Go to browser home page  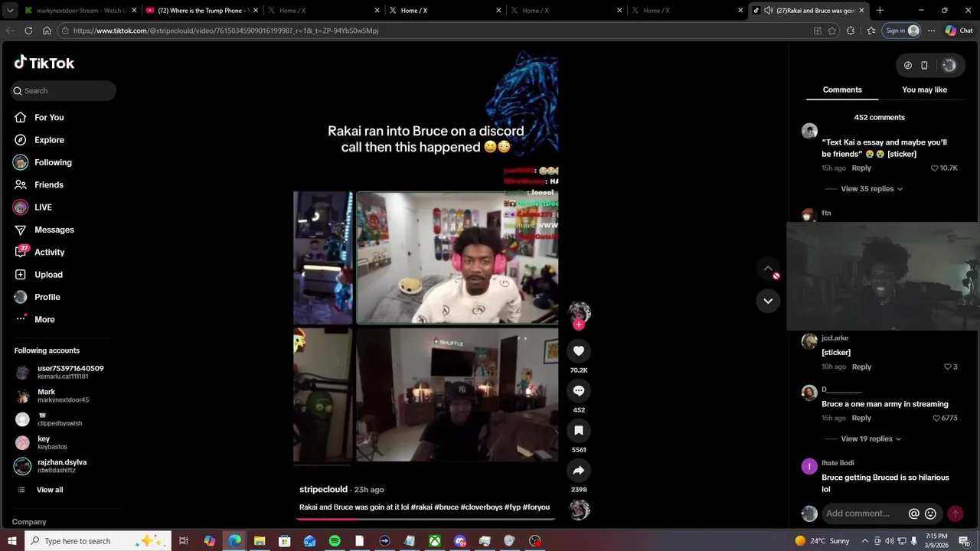47,31
